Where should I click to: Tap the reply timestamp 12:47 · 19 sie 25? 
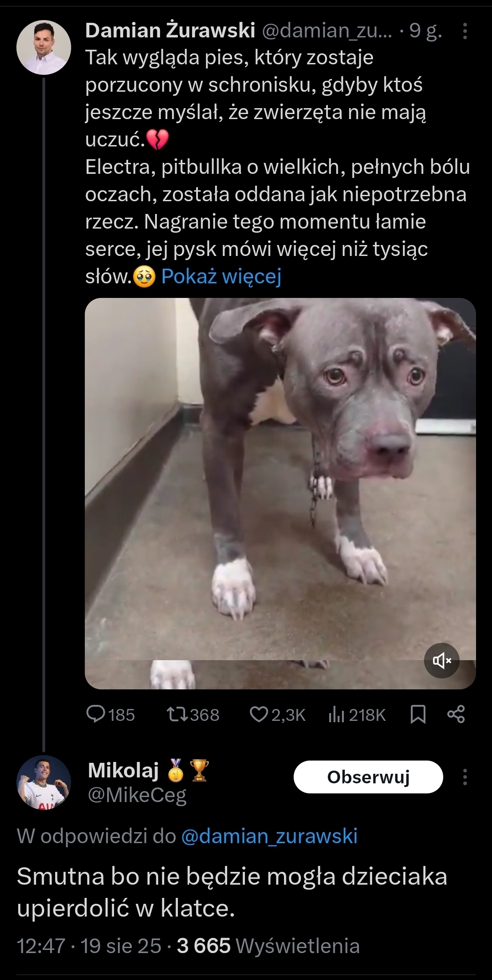point(89,946)
